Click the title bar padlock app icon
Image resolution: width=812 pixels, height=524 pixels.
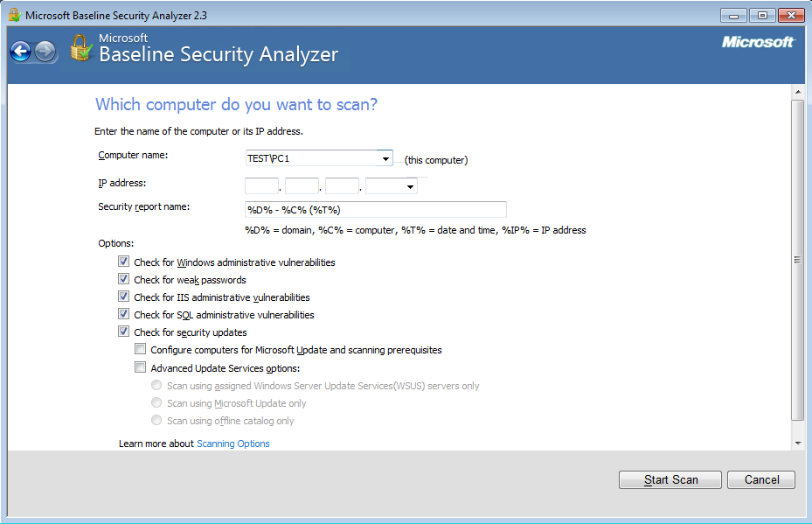tap(15, 15)
